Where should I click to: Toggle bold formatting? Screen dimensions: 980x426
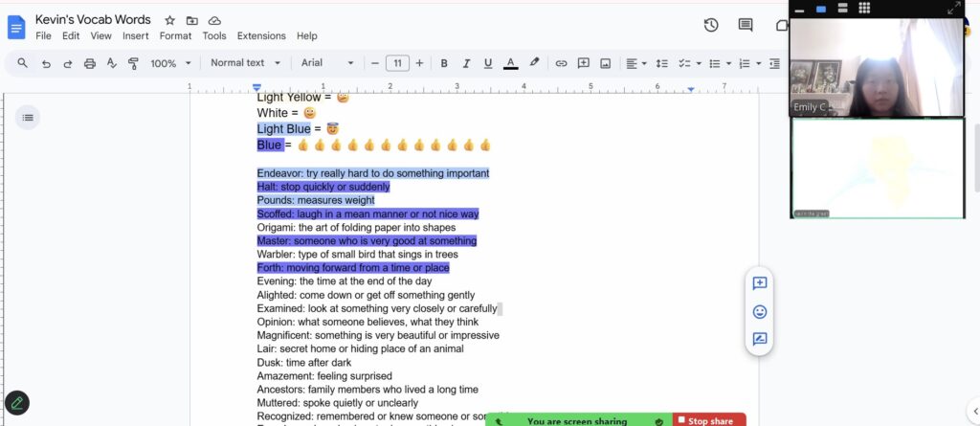[x=444, y=63]
